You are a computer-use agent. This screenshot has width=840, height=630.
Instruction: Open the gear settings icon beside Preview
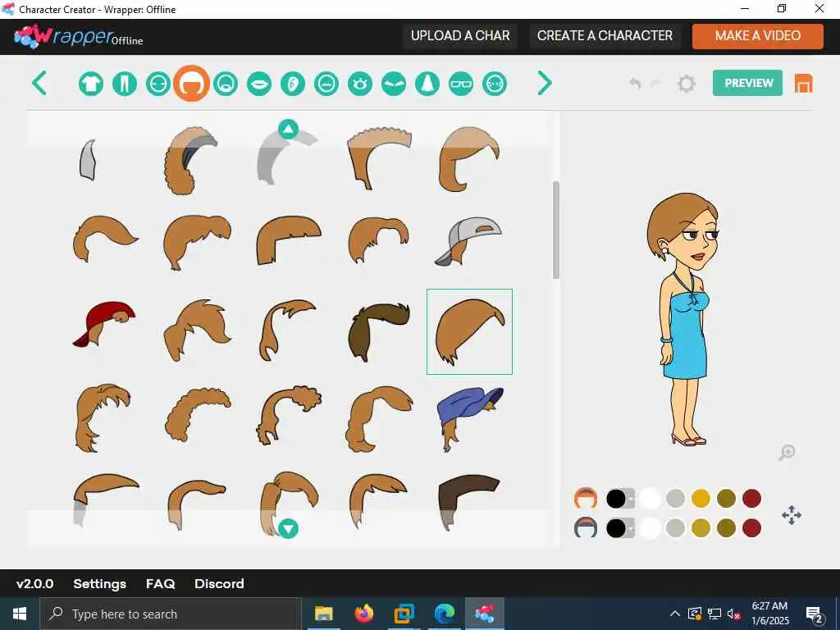pyautogui.click(x=687, y=84)
